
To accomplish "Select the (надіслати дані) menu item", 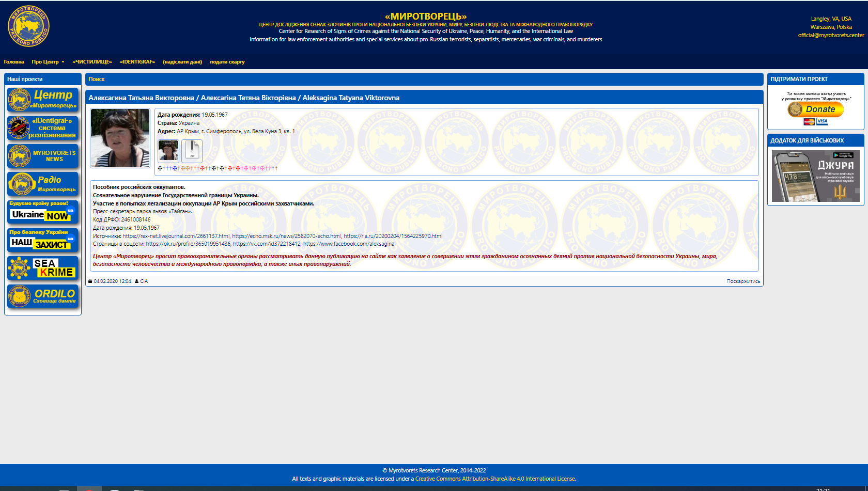I will 182,62.
